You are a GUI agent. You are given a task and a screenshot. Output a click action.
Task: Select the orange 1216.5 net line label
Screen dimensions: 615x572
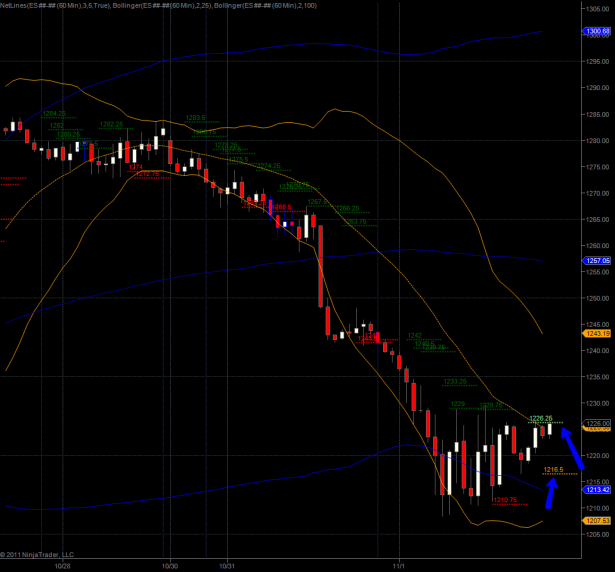coord(552,469)
